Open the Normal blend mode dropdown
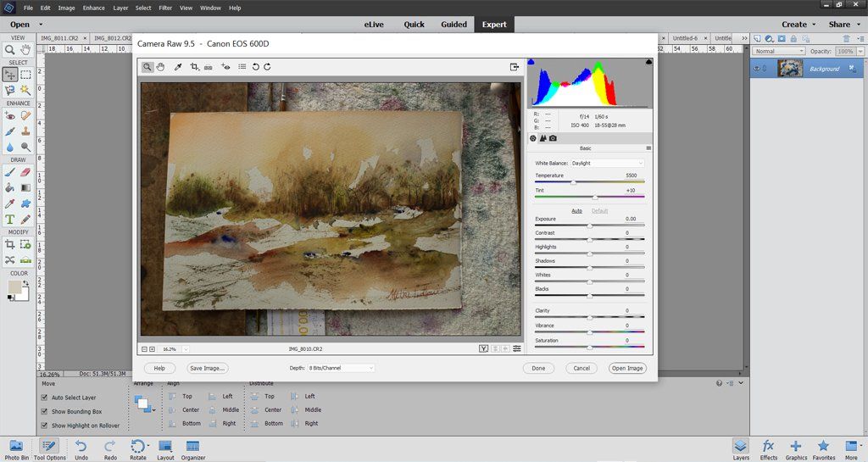This screenshot has width=868, height=462. coord(778,51)
